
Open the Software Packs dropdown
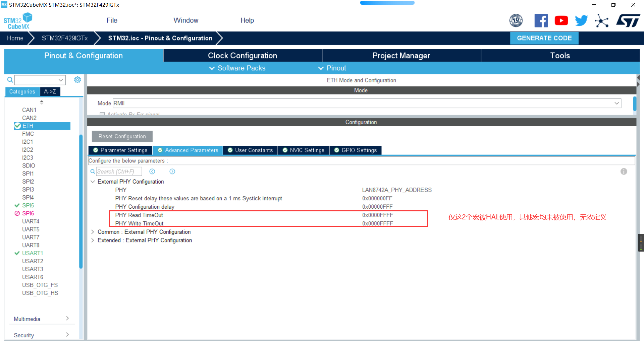click(x=237, y=68)
